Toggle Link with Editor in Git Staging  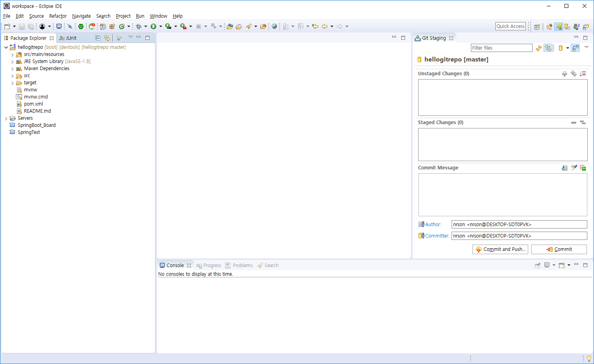pos(548,48)
